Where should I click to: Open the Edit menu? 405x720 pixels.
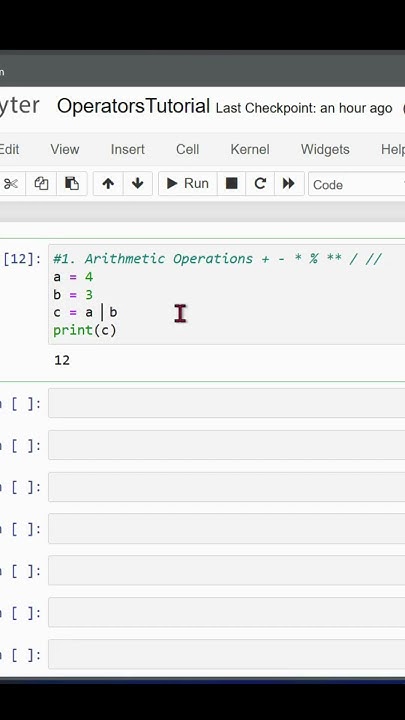[x=9, y=149]
